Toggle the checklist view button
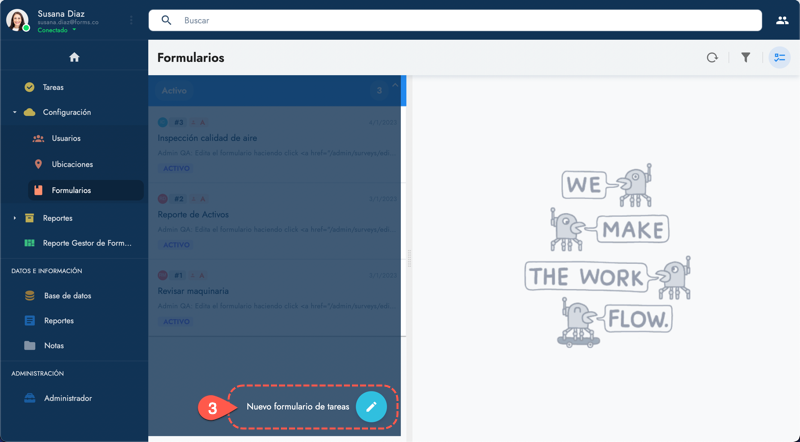800x442 pixels. [779, 58]
